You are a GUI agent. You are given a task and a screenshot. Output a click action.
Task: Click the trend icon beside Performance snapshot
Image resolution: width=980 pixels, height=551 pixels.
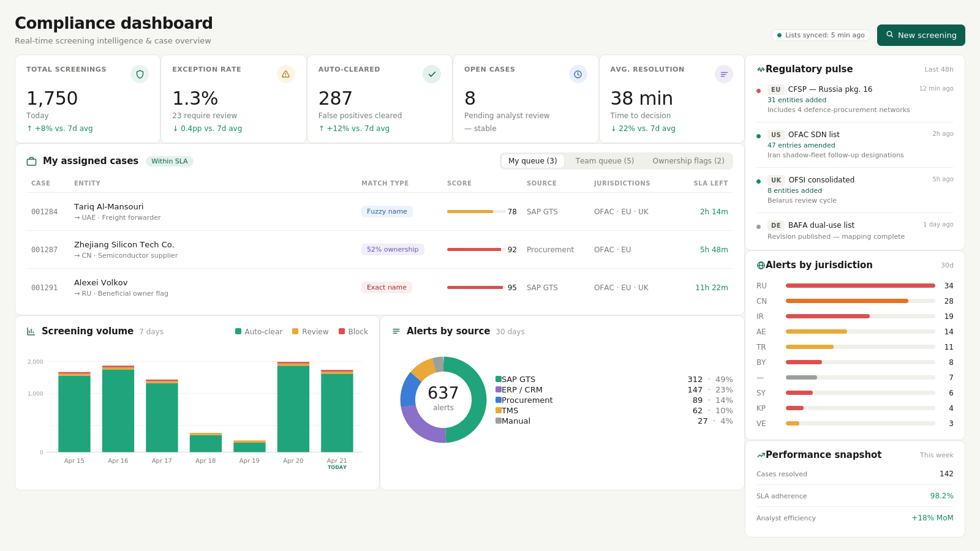coord(761,455)
